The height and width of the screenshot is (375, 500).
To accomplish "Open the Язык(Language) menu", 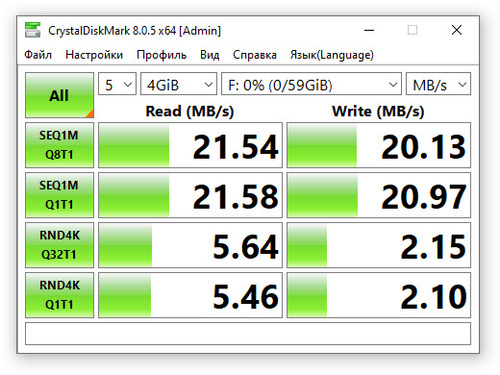I will [332, 55].
